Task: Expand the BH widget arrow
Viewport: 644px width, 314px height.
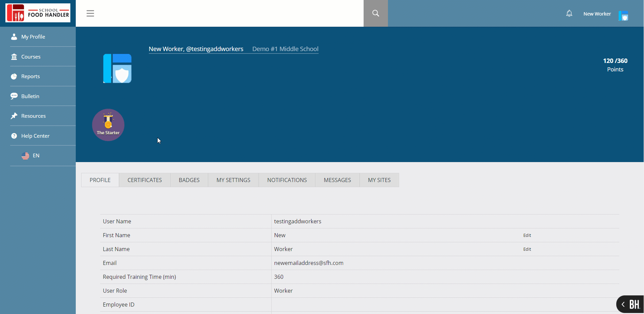Action: 623,305
